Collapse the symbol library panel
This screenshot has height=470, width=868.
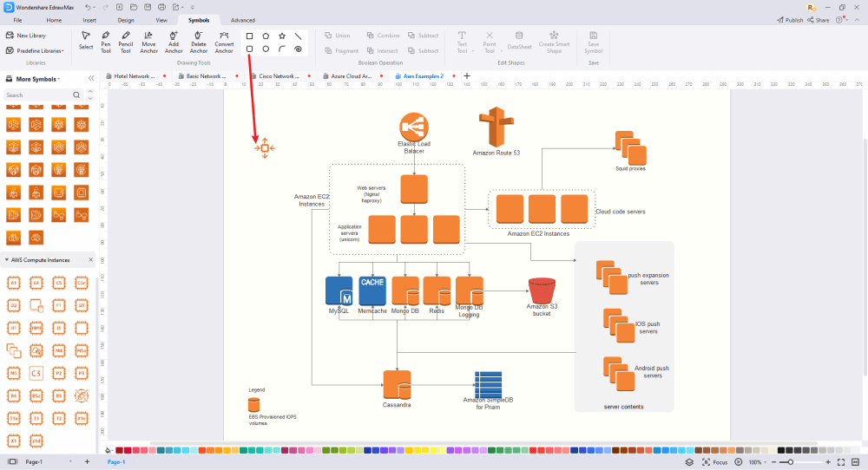pyautogui.click(x=91, y=79)
